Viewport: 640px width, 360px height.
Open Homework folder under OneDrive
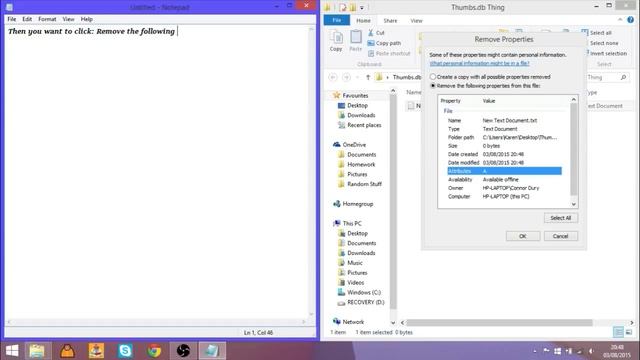pyautogui.click(x=361, y=164)
